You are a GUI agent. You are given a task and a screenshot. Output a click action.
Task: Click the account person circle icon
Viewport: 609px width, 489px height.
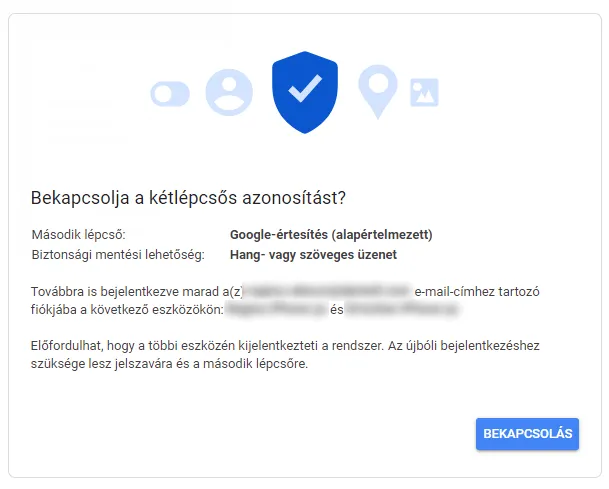(x=229, y=92)
